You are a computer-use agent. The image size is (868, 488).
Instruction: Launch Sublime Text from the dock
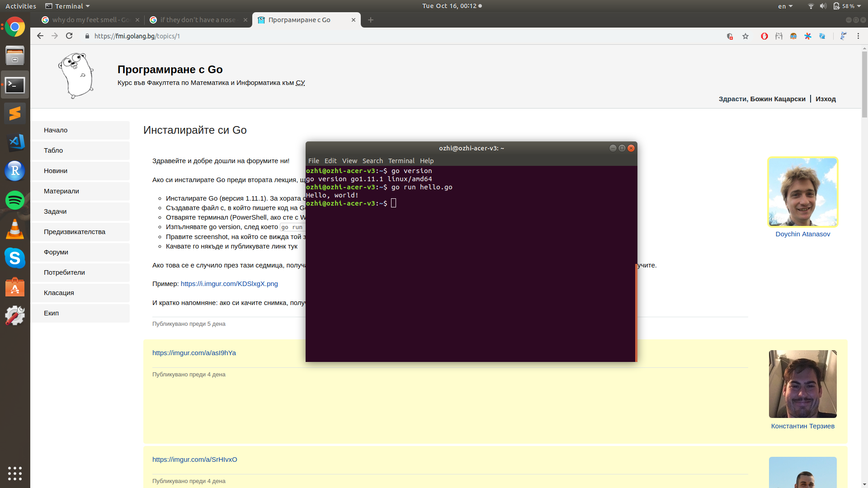15,113
